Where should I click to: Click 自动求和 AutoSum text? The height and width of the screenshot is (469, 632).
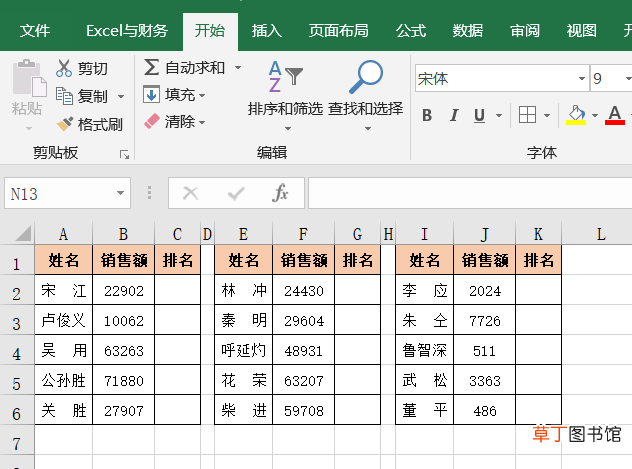[x=195, y=67]
